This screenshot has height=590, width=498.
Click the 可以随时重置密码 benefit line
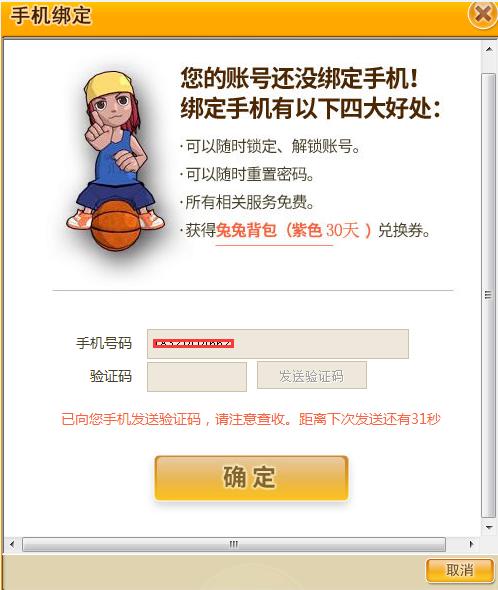pyautogui.click(x=250, y=175)
